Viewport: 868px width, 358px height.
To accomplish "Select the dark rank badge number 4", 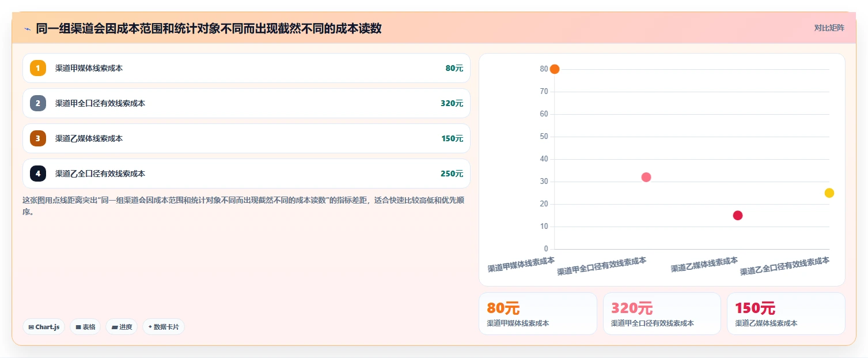I will point(38,174).
